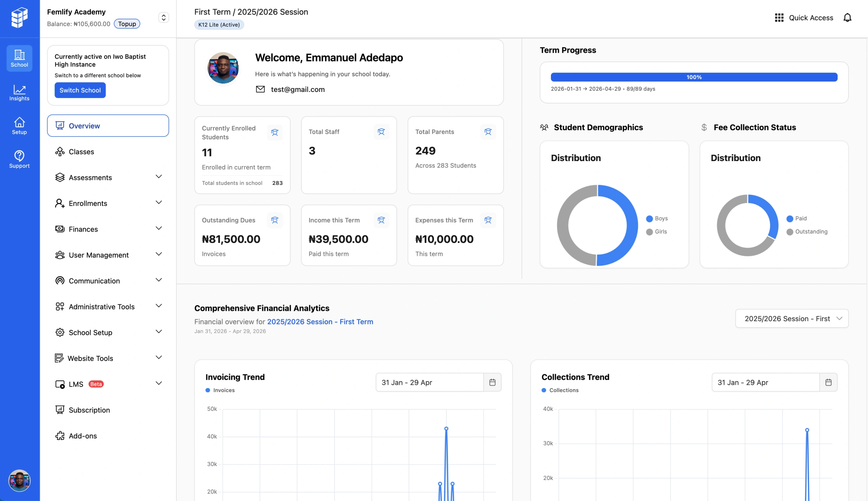Click the Student Demographics people icon
Screen dimensions: 868x501
(x=544, y=127)
